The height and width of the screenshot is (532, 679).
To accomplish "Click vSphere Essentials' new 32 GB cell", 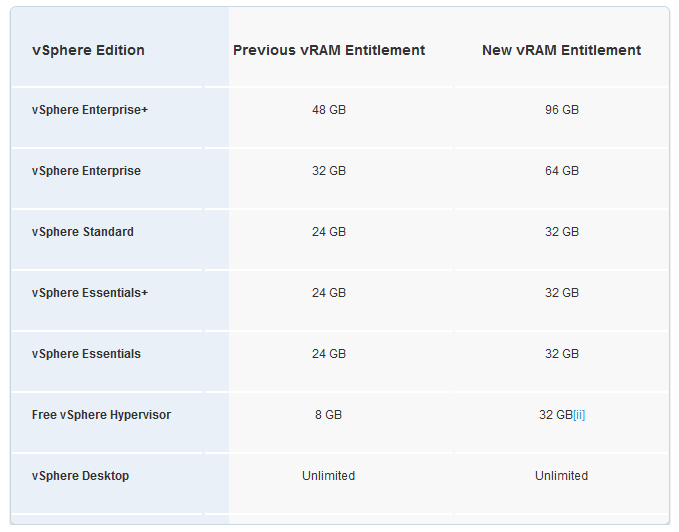I will (x=562, y=354).
